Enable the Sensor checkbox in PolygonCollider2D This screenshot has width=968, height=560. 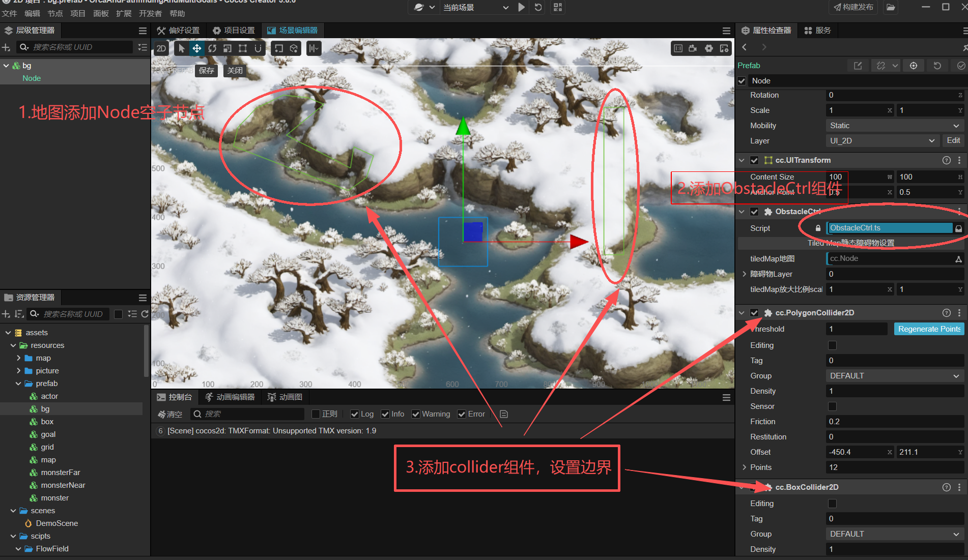click(x=832, y=406)
